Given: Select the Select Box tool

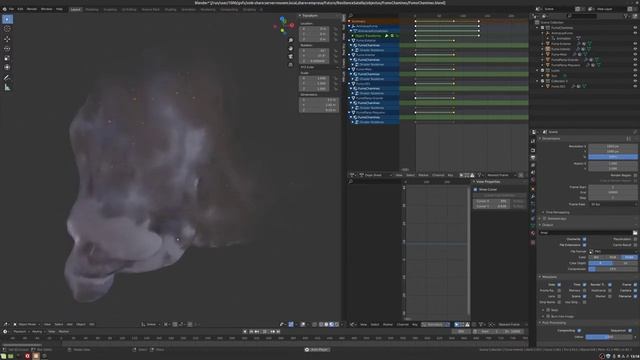Looking at the screenshot, I should (7, 19).
